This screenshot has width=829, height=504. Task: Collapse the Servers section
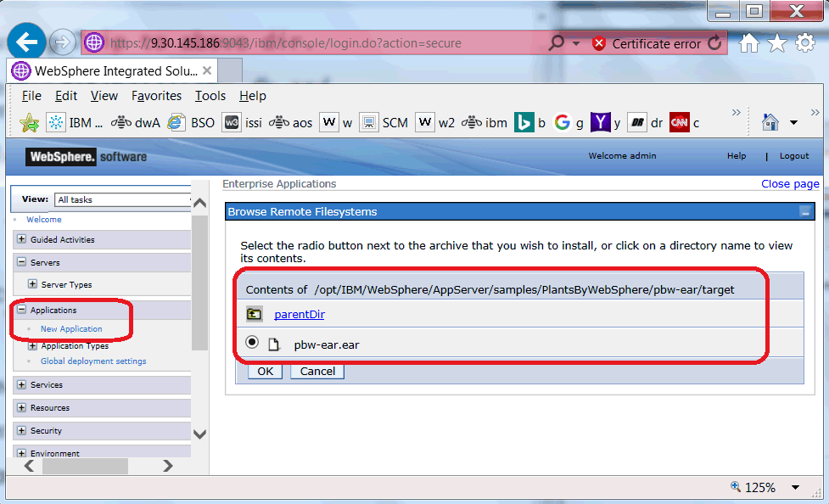tap(22, 262)
